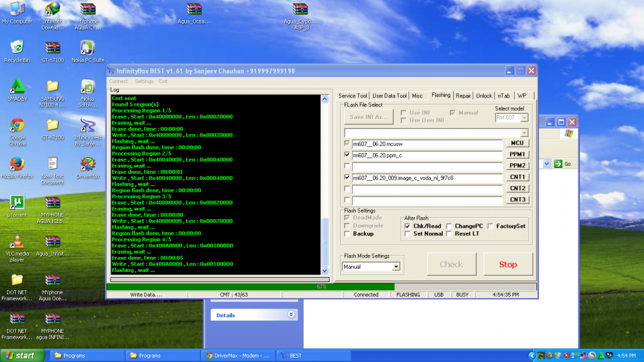Enable FactorySet after flash checkbox

click(491, 226)
